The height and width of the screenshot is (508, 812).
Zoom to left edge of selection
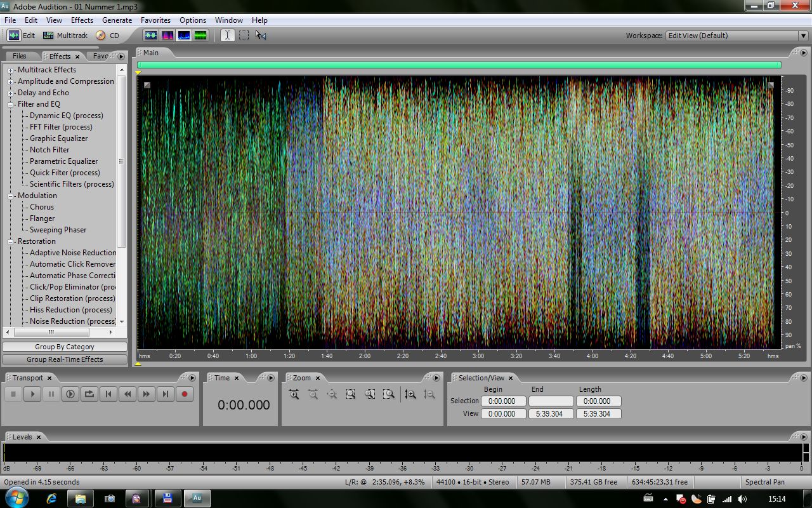[370, 394]
